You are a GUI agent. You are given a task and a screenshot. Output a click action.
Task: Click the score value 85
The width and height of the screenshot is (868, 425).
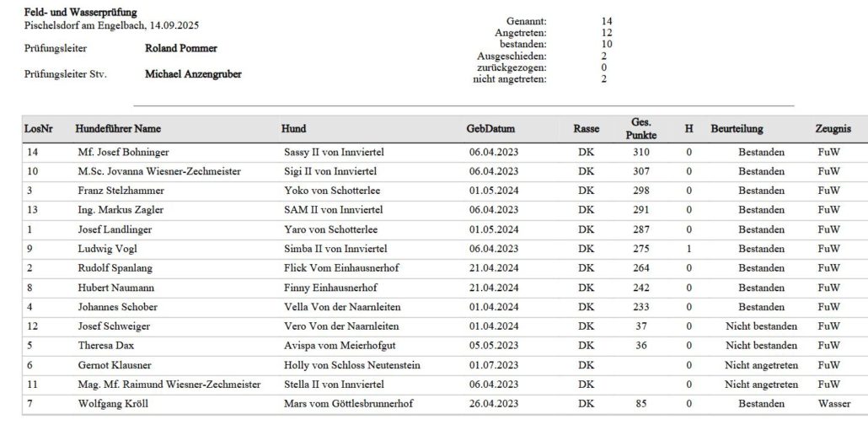pos(641,404)
